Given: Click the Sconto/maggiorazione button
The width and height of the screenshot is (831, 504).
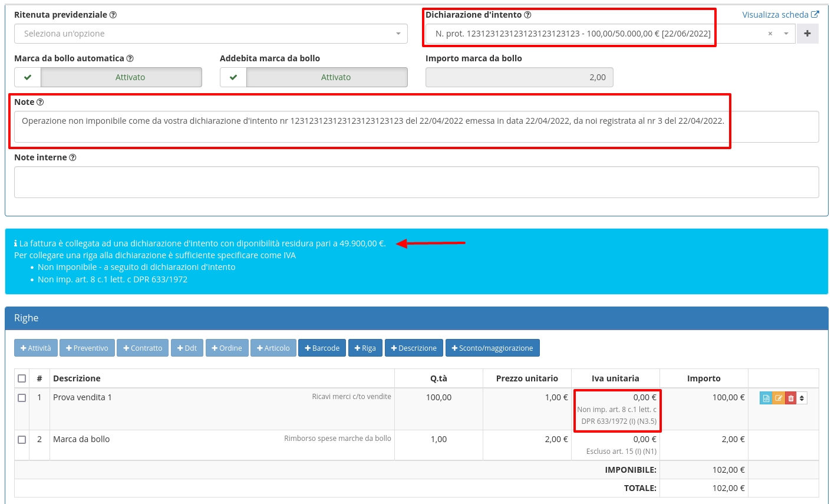Looking at the screenshot, I should pyautogui.click(x=492, y=348).
